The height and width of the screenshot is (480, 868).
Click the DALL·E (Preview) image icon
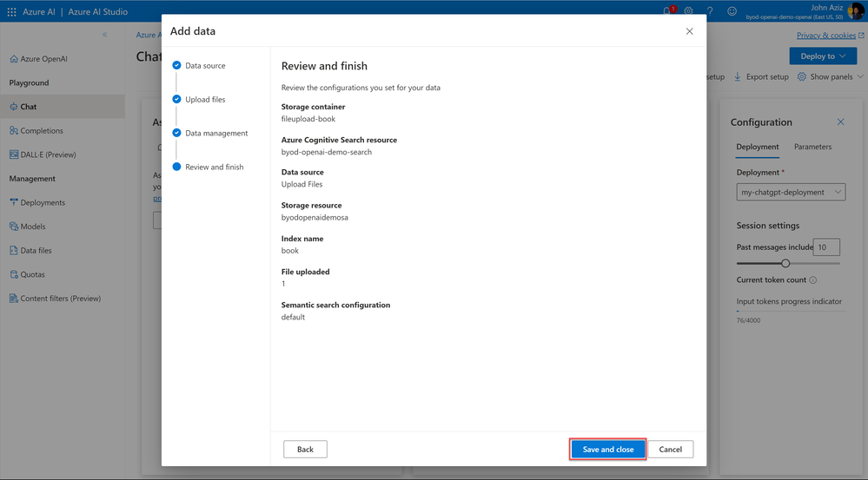point(14,155)
